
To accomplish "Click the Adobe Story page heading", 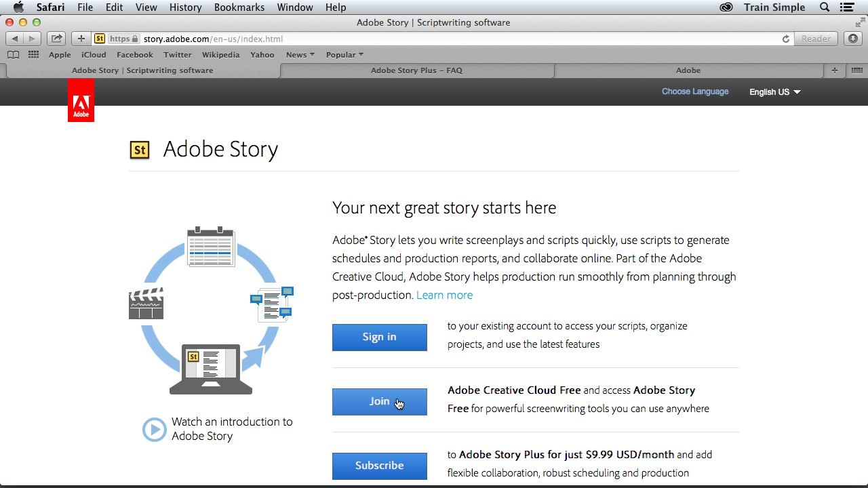I will tap(220, 150).
